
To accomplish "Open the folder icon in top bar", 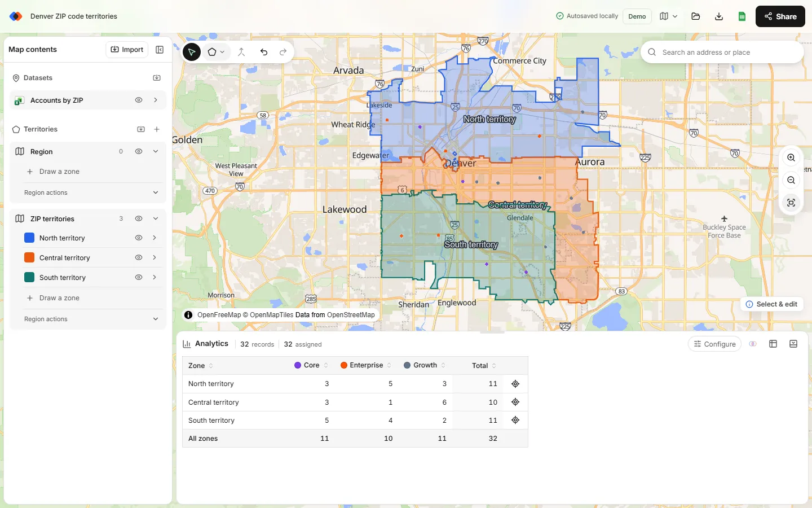I will pyautogui.click(x=696, y=16).
